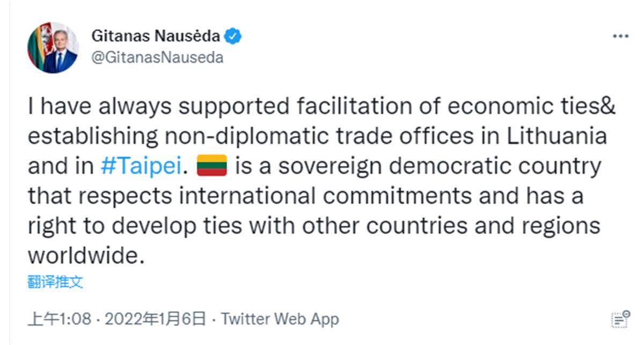Click the blue verified checkmark badge
The width and height of the screenshot is (644, 345).
[233, 37]
